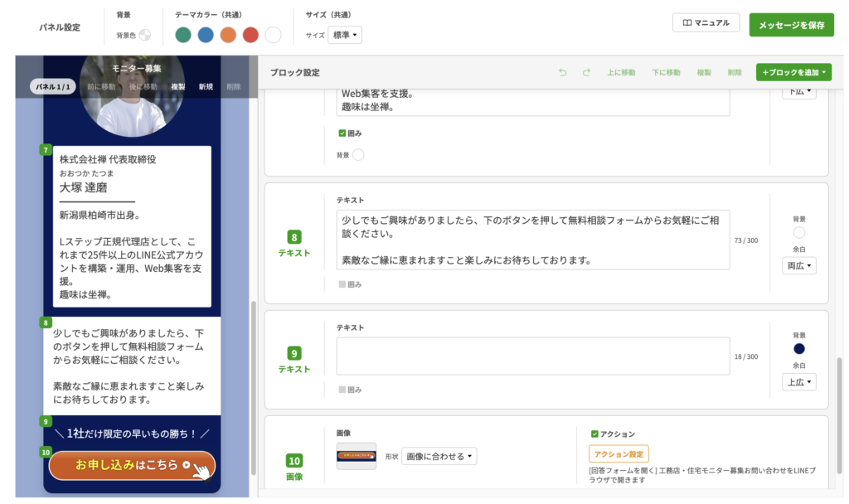Toggle 囲み checkbox for block 9
849x504 pixels.
[342, 390]
